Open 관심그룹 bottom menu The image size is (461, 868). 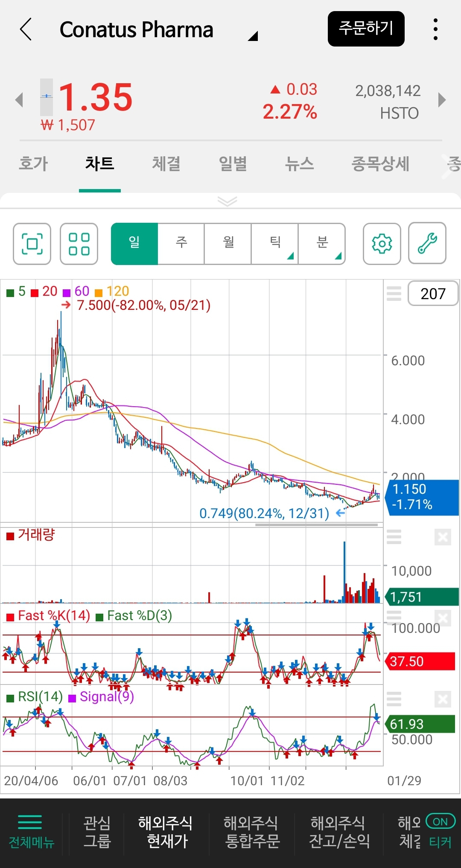(x=97, y=832)
